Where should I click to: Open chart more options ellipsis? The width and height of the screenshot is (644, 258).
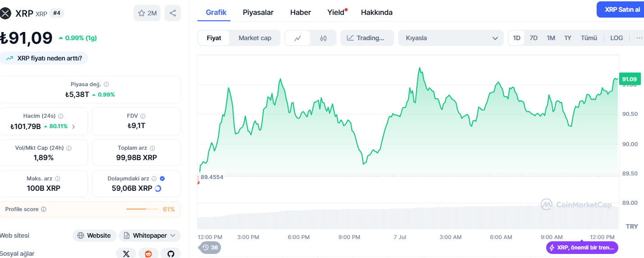coord(639,38)
